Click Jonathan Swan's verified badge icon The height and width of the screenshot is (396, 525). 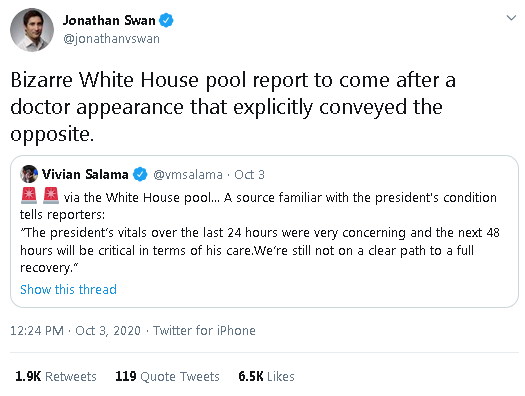(x=166, y=20)
